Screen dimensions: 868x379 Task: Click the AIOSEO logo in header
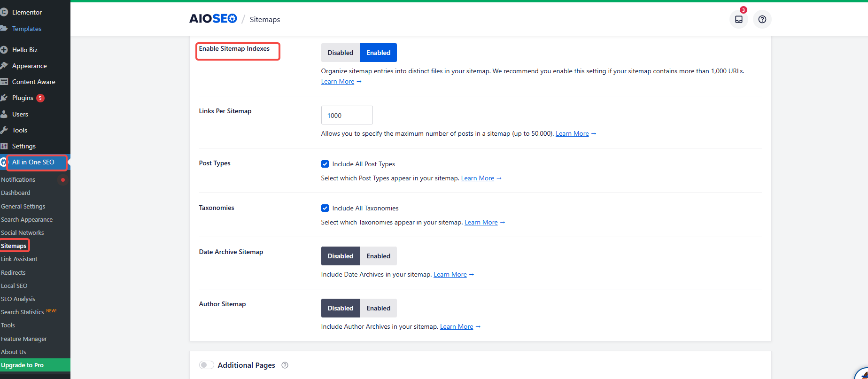click(x=213, y=19)
